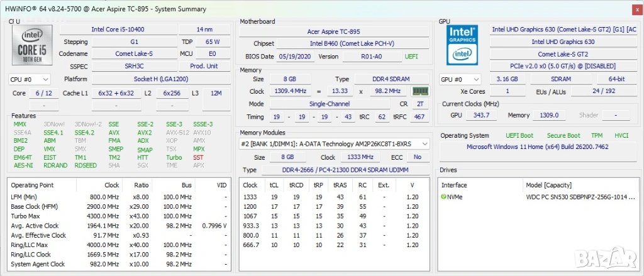Click the Intel Graphics logo
This screenshot has height=276, width=644.
462,46
